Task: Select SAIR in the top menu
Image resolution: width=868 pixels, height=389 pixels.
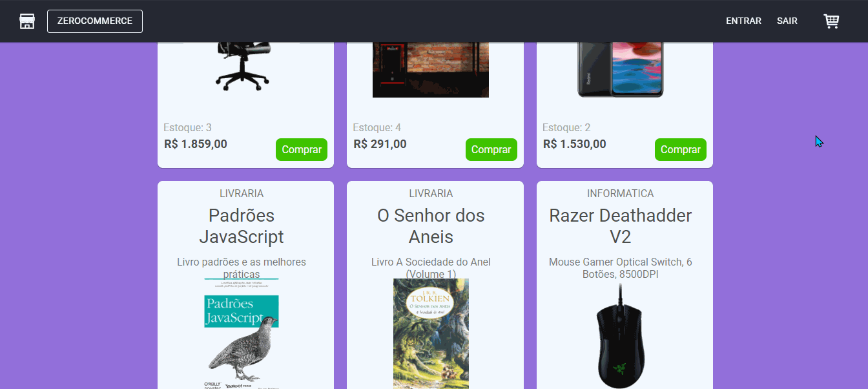Action: (x=787, y=21)
